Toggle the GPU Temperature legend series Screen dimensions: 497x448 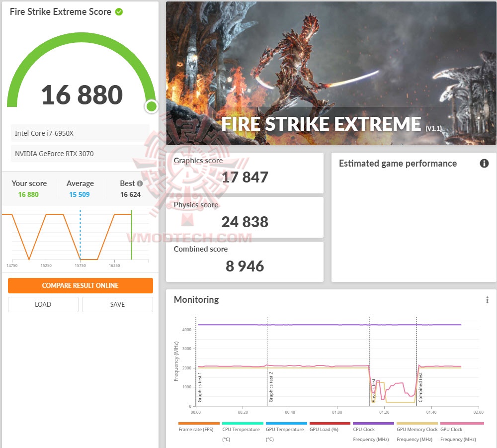(286, 432)
